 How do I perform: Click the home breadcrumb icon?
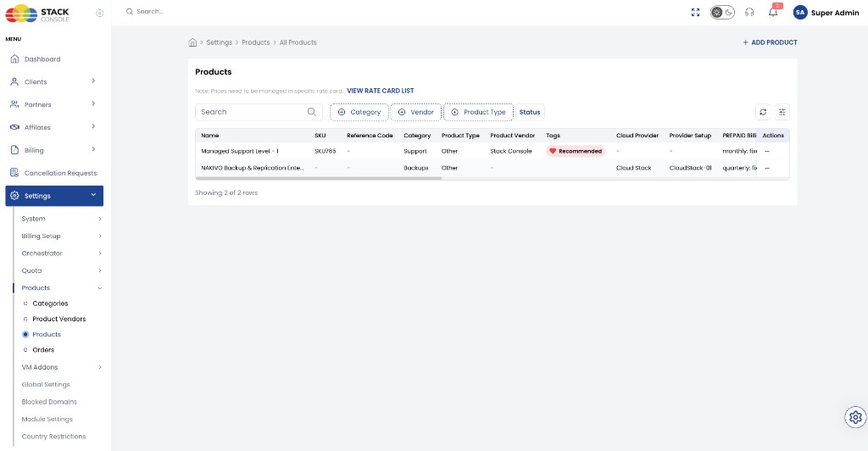tap(192, 42)
